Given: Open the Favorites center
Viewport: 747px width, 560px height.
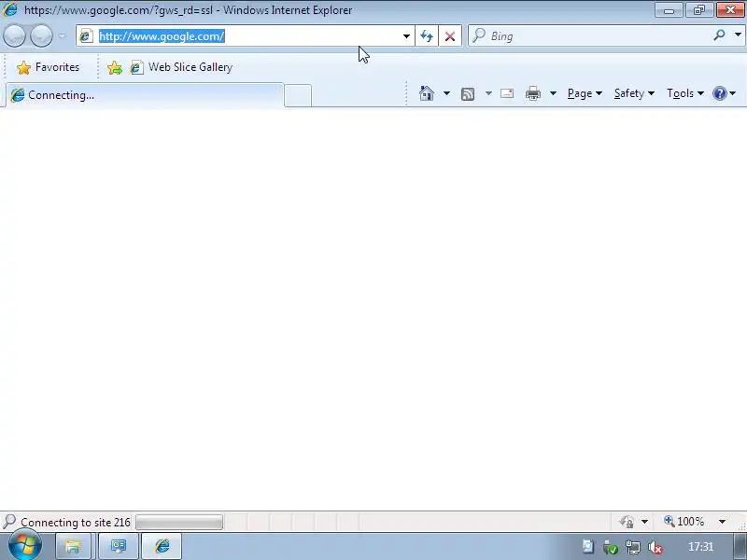Looking at the screenshot, I should 49,67.
